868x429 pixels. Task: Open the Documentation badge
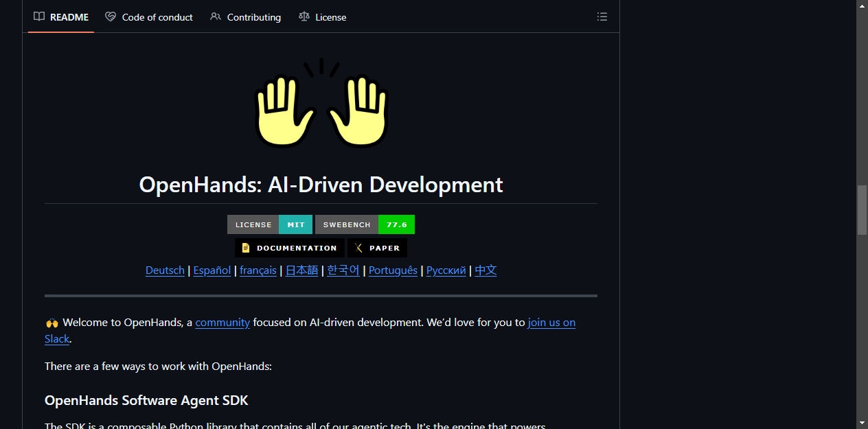290,248
